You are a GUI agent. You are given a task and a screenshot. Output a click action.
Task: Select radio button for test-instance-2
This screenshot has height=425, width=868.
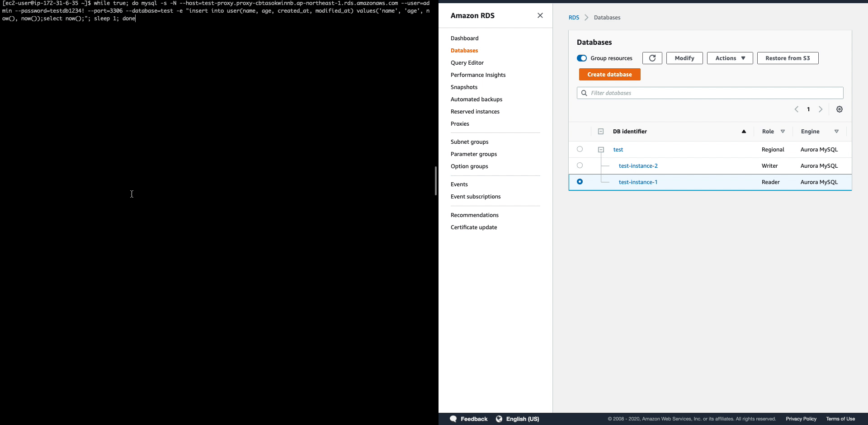(x=580, y=165)
